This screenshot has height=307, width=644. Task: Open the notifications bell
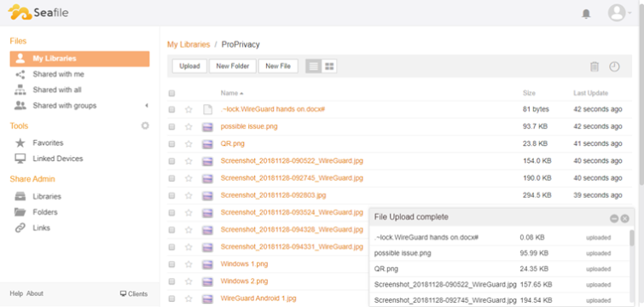[x=586, y=14]
